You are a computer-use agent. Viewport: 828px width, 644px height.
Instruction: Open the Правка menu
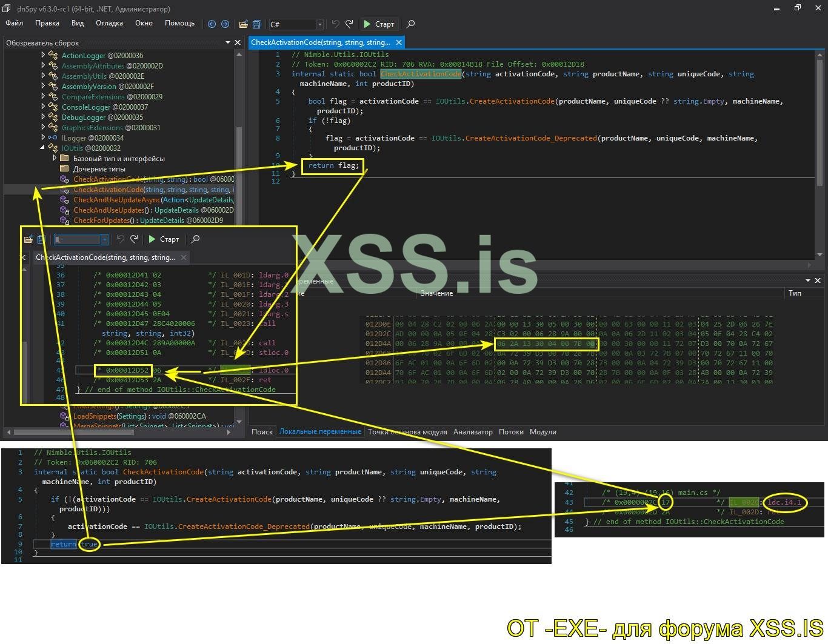coord(47,23)
